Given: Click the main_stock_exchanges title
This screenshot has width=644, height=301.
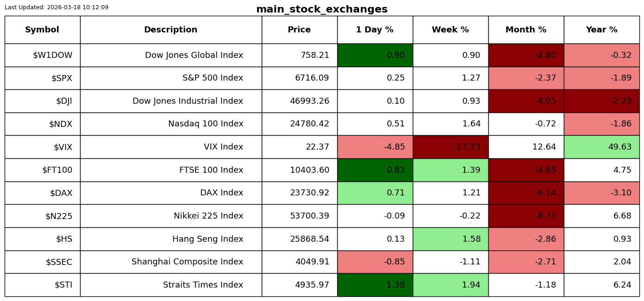Looking at the screenshot, I should [x=322, y=9].
